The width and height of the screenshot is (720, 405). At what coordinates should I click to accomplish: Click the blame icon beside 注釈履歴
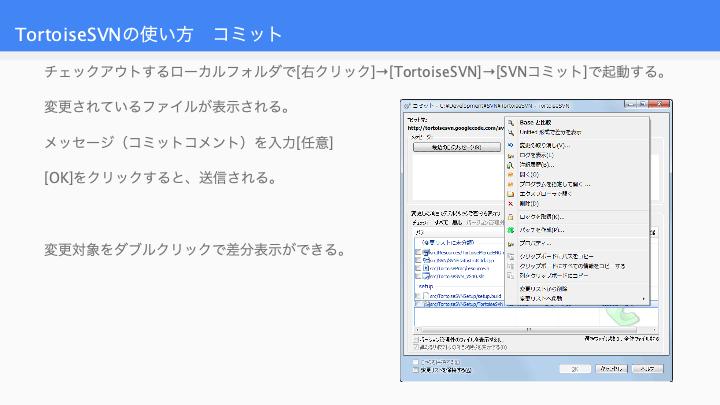click(511, 165)
